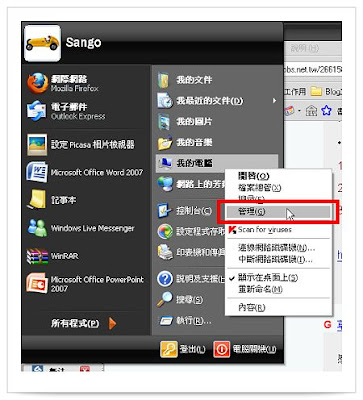Open the Picasa photo viewer icon

click(37, 144)
